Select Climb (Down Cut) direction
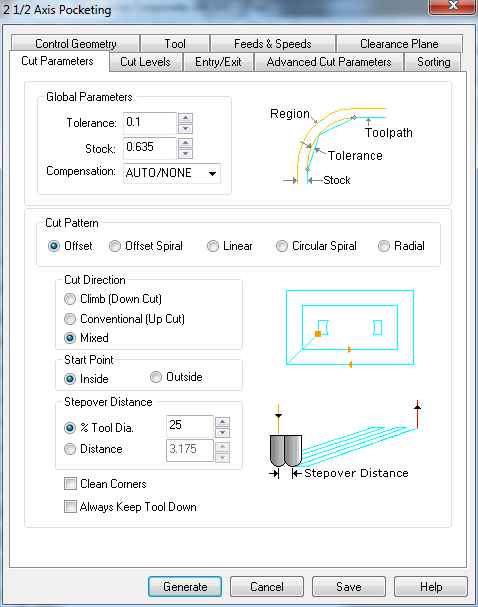Viewport: 478px width, 607px height. coord(113,299)
